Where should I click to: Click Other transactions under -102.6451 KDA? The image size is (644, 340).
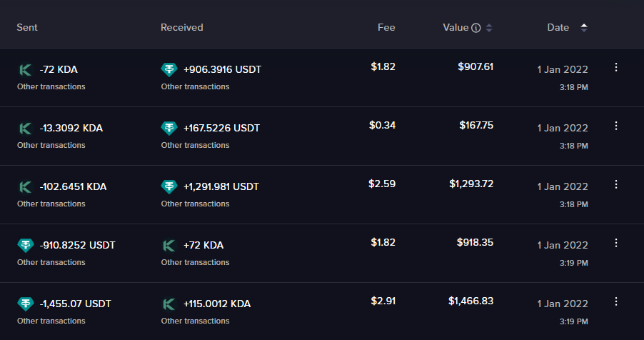(51, 204)
